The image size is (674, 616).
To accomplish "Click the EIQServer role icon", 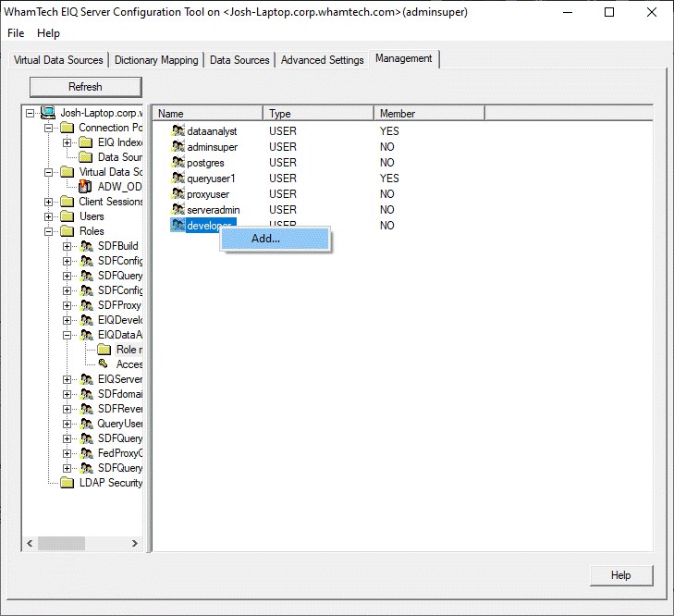I will click(x=86, y=379).
